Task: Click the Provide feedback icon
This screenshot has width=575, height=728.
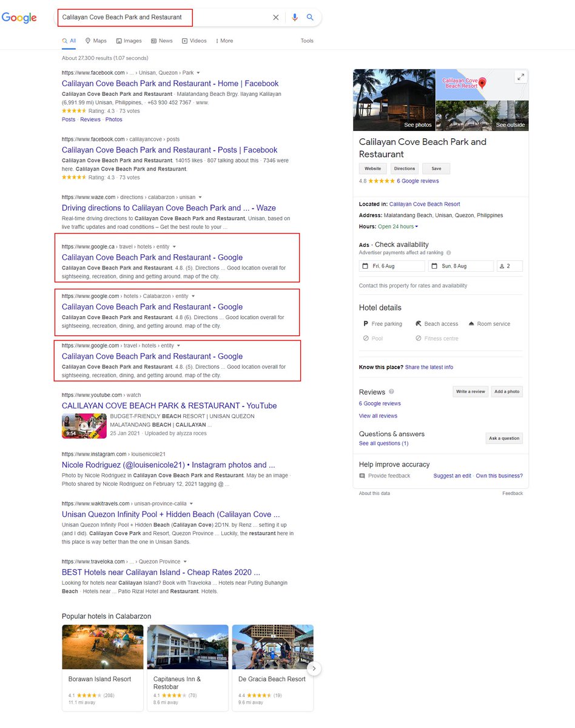Action: (363, 476)
